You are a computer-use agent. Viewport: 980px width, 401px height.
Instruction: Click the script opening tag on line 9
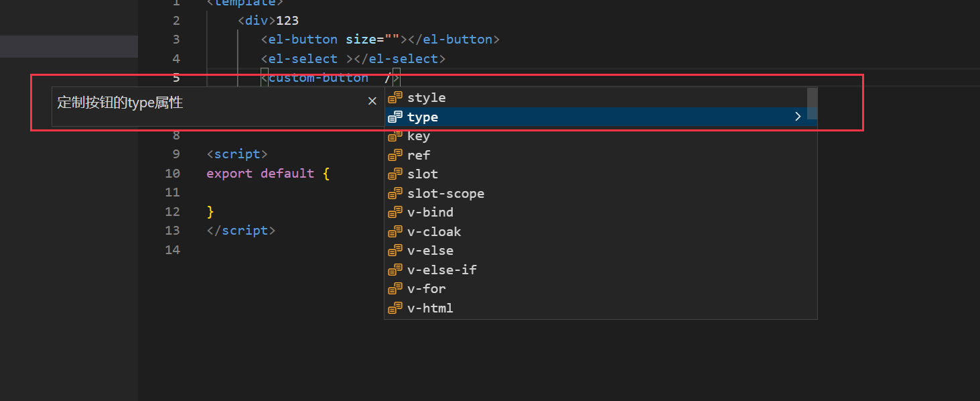237,154
